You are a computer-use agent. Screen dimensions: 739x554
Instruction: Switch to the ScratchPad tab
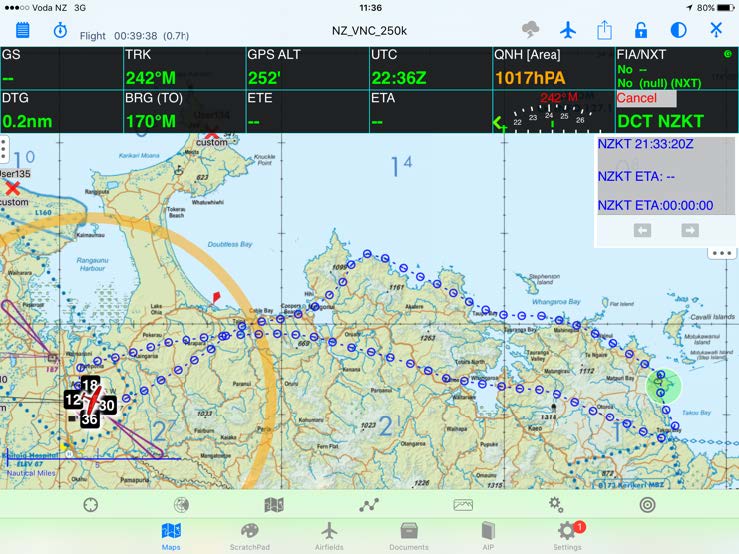[250, 536]
